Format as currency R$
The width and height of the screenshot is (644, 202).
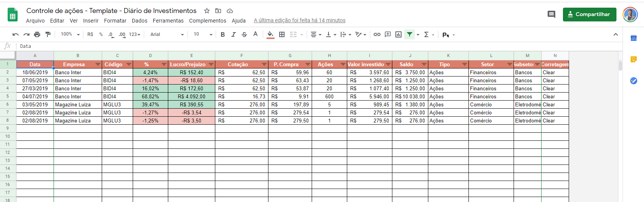pos(90,34)
